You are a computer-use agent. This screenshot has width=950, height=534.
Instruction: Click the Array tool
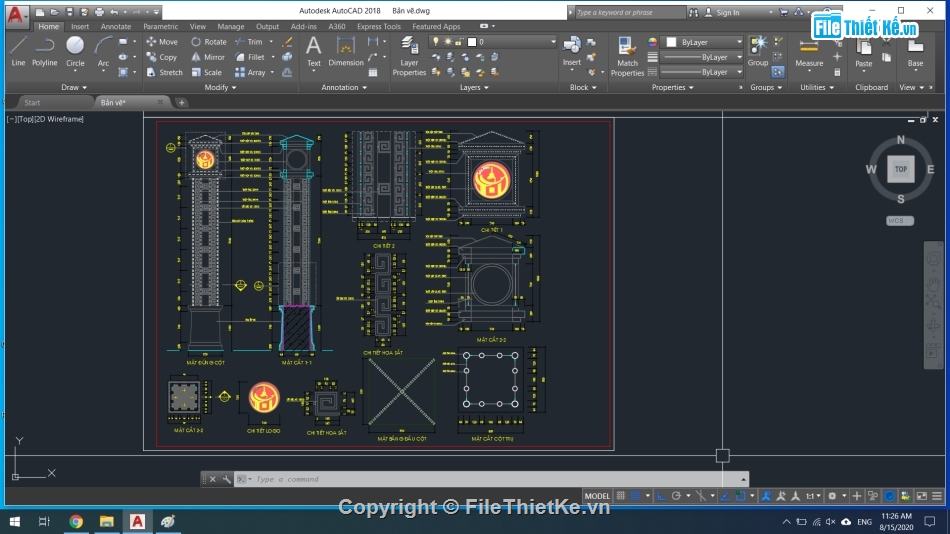tap(250, 72)
